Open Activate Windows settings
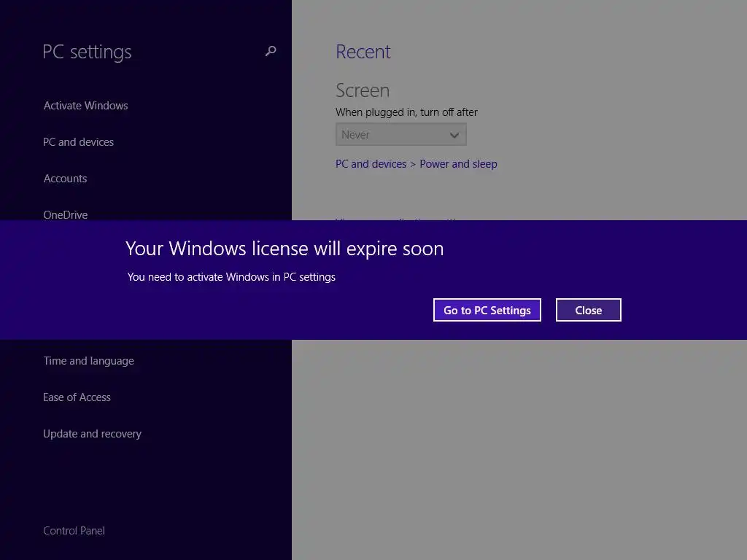The height and width of the screenshot is (560, 747). 86,105
